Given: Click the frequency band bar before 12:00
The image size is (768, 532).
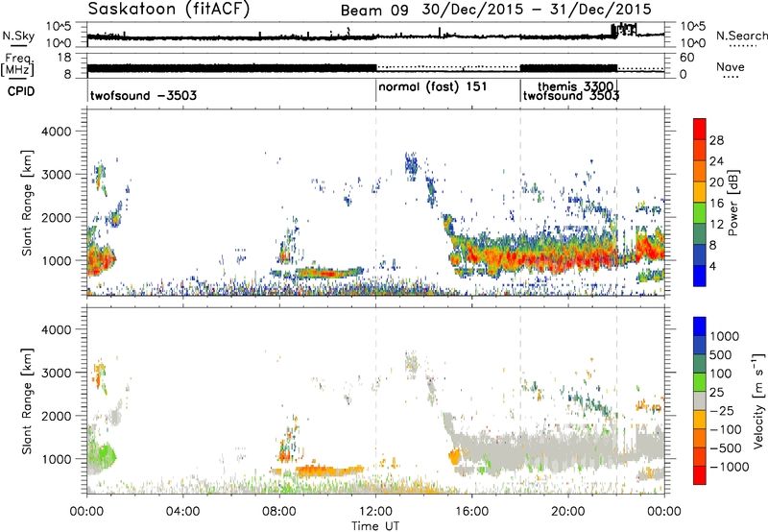Looking at the screenshot, I should 231,68.
